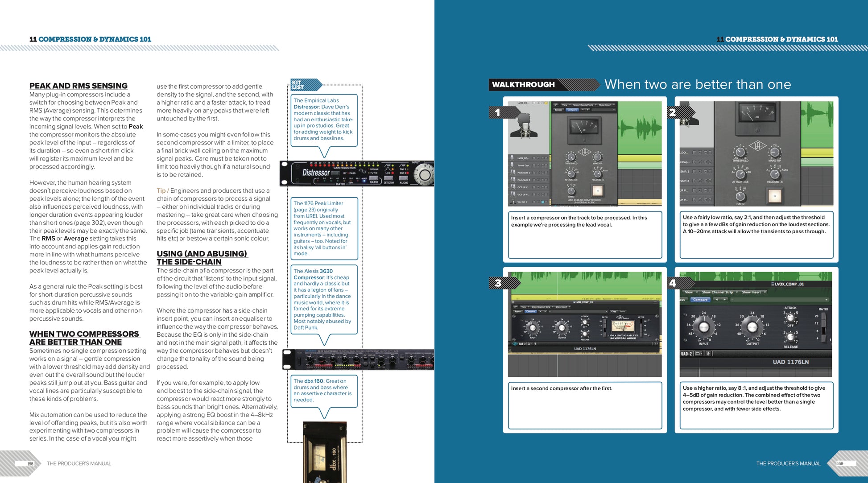Toggle the IN button in screenshot 2
The width and height of the screenshot is (868, 483).
[x=775, y=196]
